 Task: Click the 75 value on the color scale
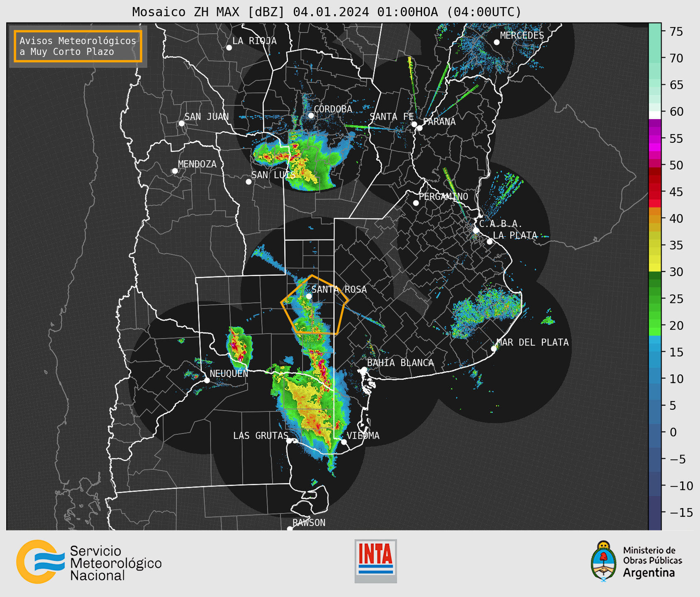(x=676, y=32)
